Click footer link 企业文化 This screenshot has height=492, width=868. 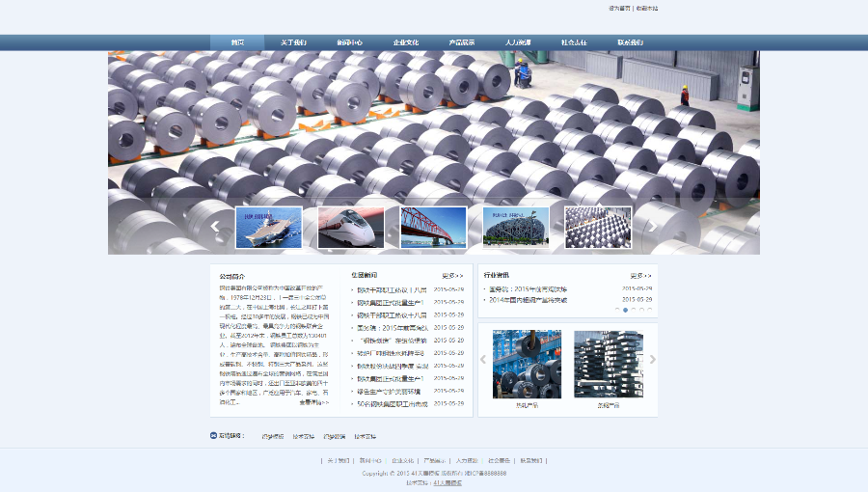point(402,460)
